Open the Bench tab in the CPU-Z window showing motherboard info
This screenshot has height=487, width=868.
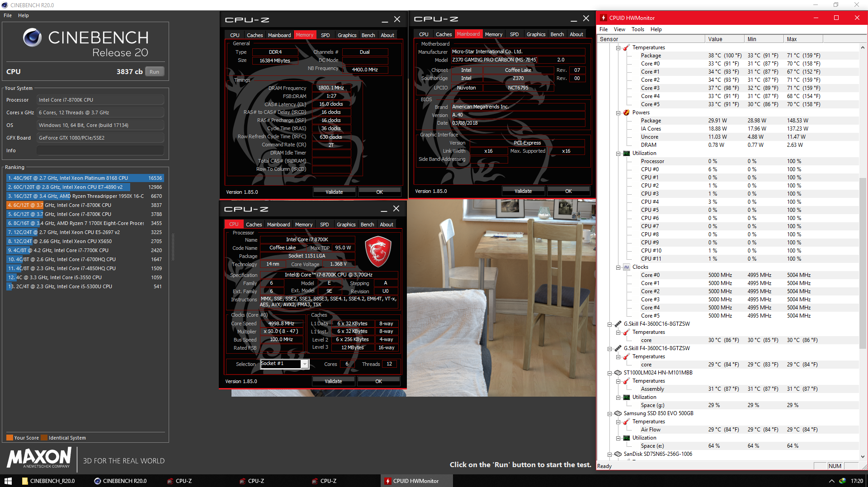point(557,34)
